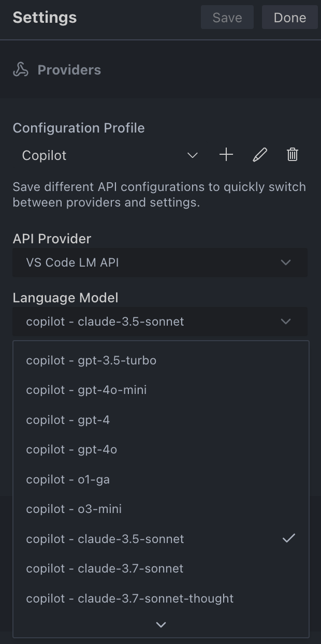Screen dimensions: 321x644
Task: Click the Save button
Action: coord(227,18)
